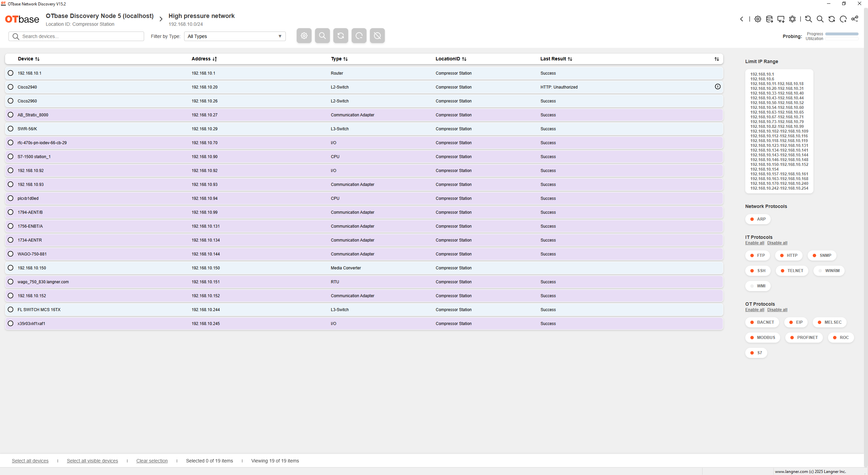Open the Filter by Type dropdown

[x=235, y=36]
